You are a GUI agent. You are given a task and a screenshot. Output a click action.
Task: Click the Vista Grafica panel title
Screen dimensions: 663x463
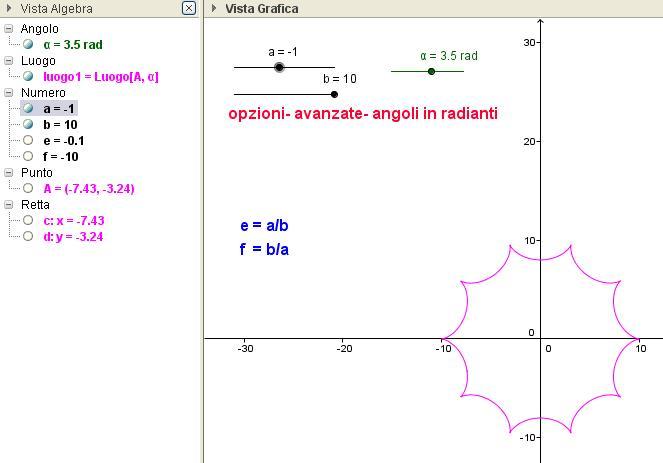tap(262, 8)
